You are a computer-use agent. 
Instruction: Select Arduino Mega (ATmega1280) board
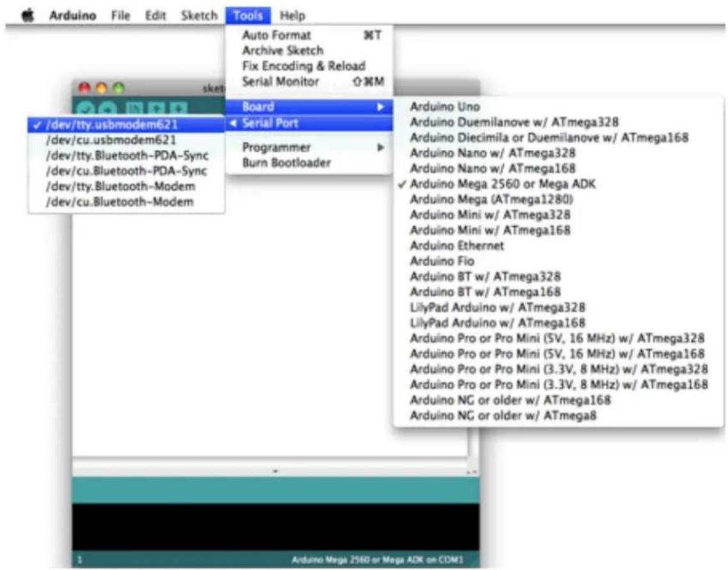tap(558, 199)
